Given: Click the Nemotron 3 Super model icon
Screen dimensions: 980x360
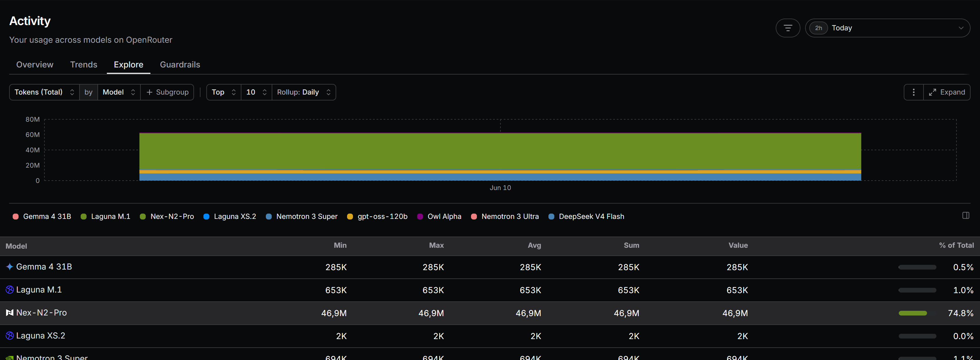Looking at the screenshot, I should point(9,357).
